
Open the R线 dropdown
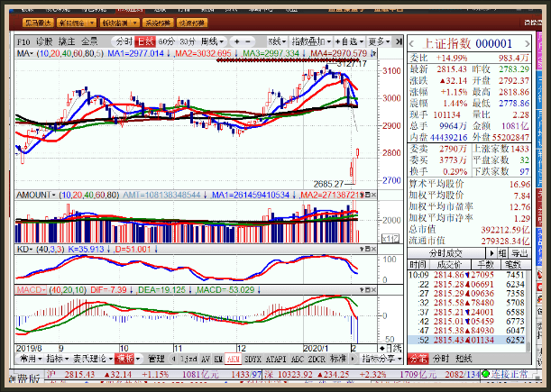[277, 41]
